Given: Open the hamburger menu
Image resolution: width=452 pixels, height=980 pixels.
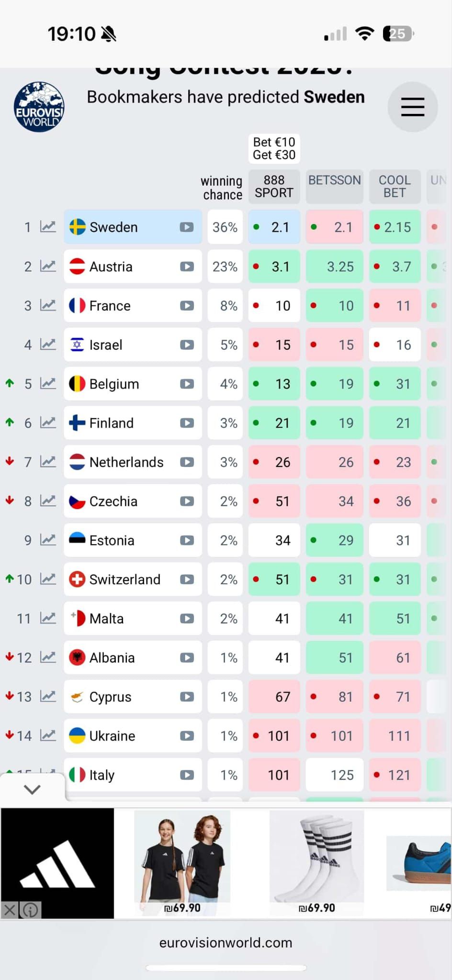Looking at the screenshot, I should [x=412, y=107].
